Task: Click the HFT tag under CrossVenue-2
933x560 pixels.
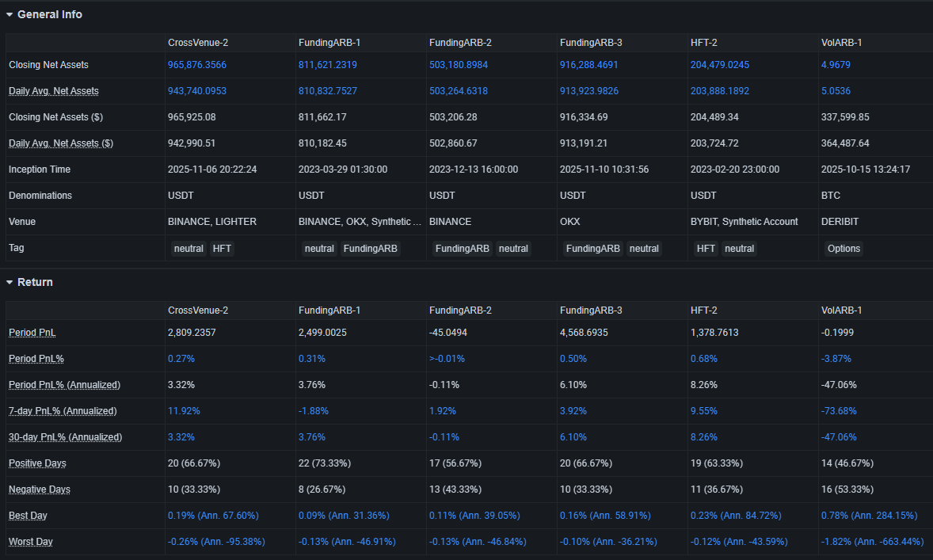Action: pos(222,249)
